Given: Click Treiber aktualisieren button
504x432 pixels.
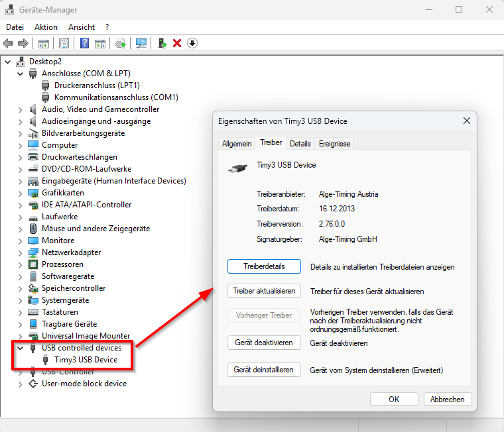Looking at the screenshot, I should [x=264, y=291].
